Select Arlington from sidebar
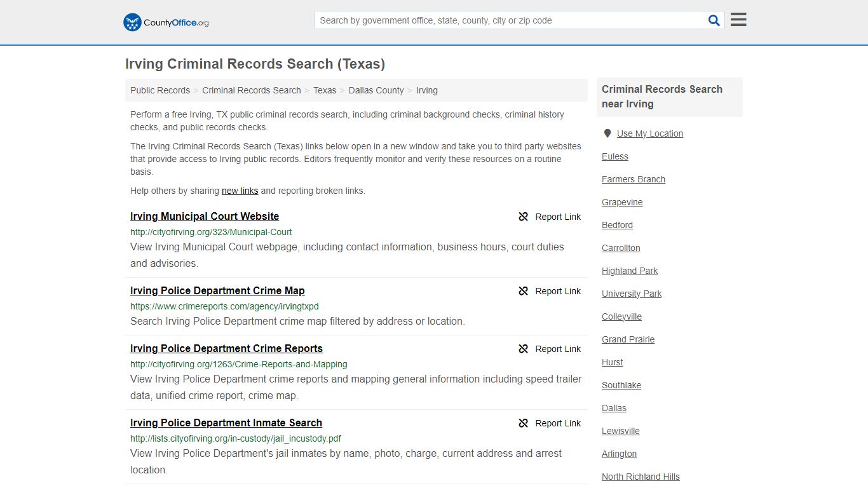The height and width of the screenshot is (488, 868). click(619, 454)
